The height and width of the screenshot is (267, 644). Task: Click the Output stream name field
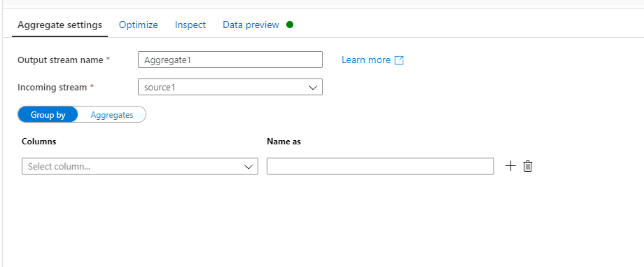(x=230, y=60)
